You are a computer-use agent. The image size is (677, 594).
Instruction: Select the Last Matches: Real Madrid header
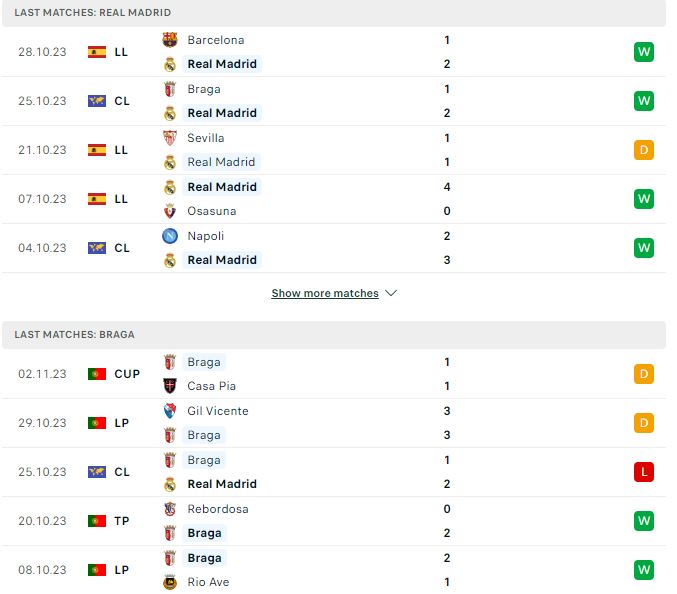coord(334,13)
